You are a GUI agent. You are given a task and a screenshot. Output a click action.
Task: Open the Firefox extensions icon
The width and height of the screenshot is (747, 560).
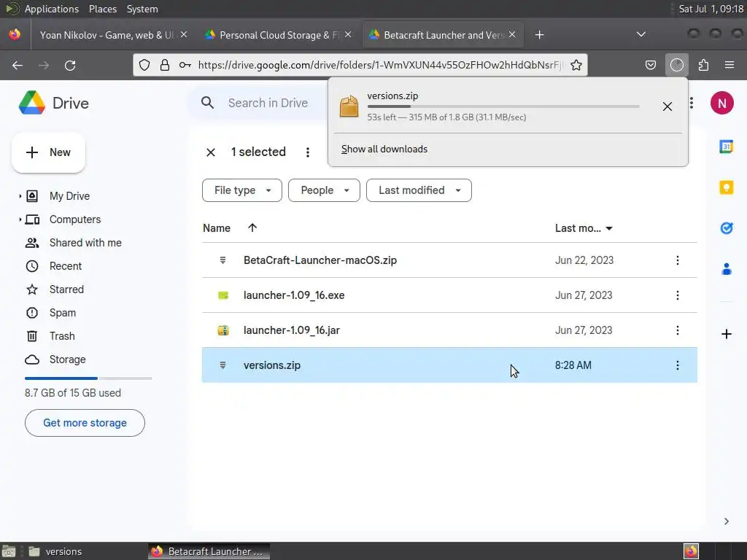coord(703,65)
